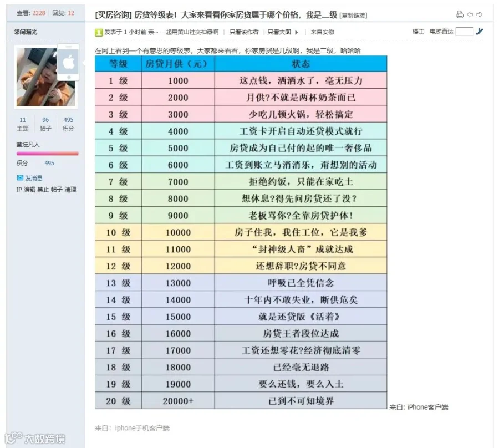
Task: Click 来自: iPhone客户端 text beside table
Action: 419,407
